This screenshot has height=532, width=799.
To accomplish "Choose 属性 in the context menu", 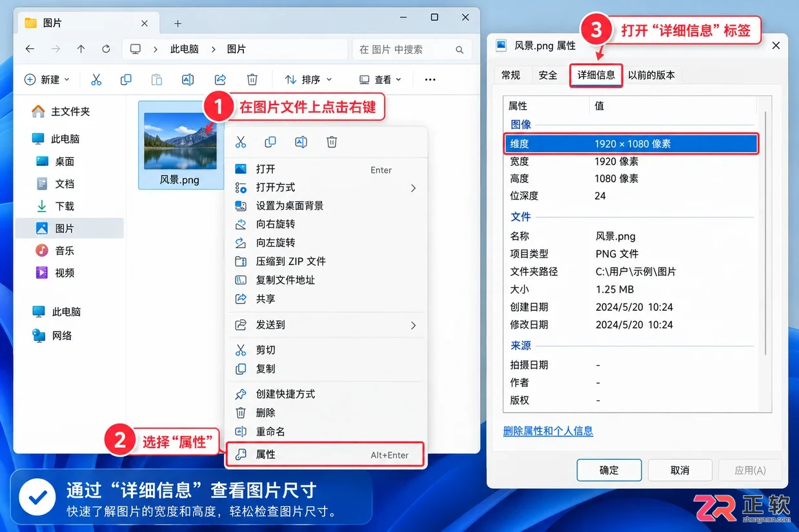I will tap(326, 455).
